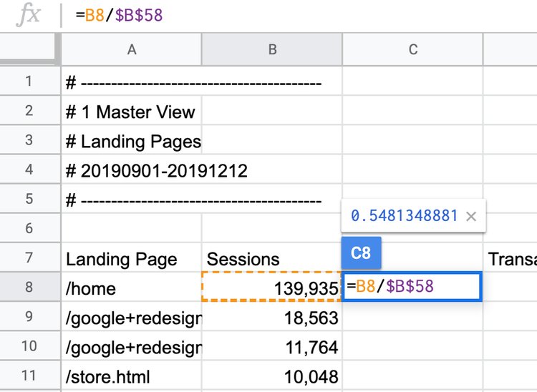Image resolution: width=537 pixels, height=392 pixels.
Task: Click cell B8 with 139,935
Action: [272, 287]
